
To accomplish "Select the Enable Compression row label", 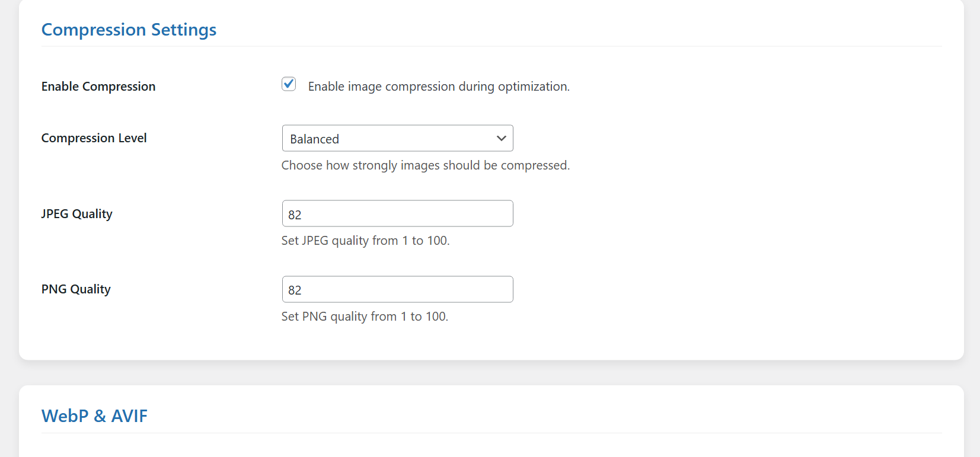I will tap(98, 87).
